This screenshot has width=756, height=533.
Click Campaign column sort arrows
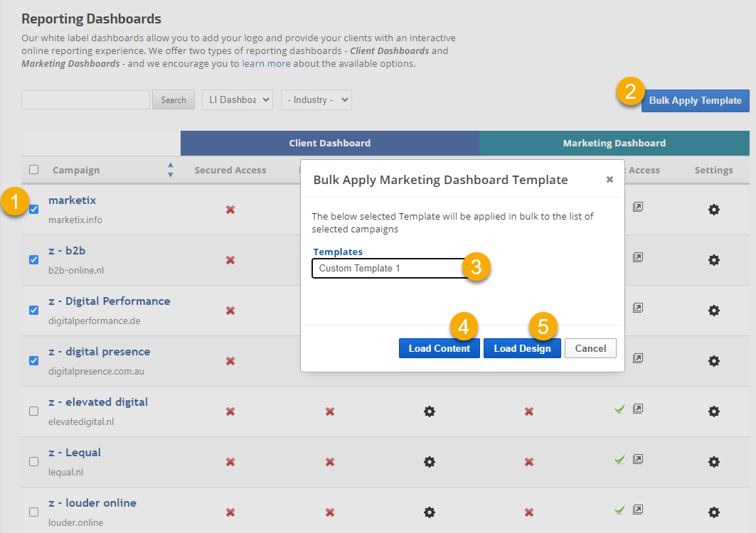coord(170,170)
